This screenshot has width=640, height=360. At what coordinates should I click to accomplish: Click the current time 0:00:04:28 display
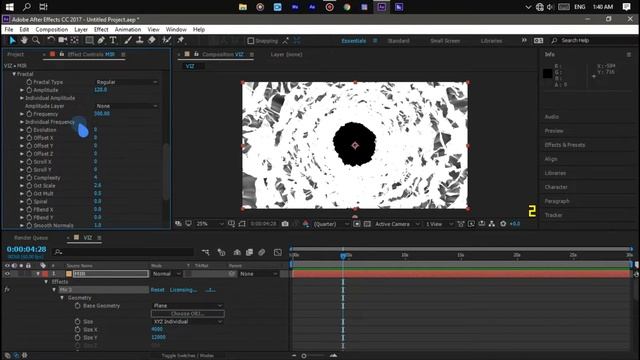coord(27,249)
